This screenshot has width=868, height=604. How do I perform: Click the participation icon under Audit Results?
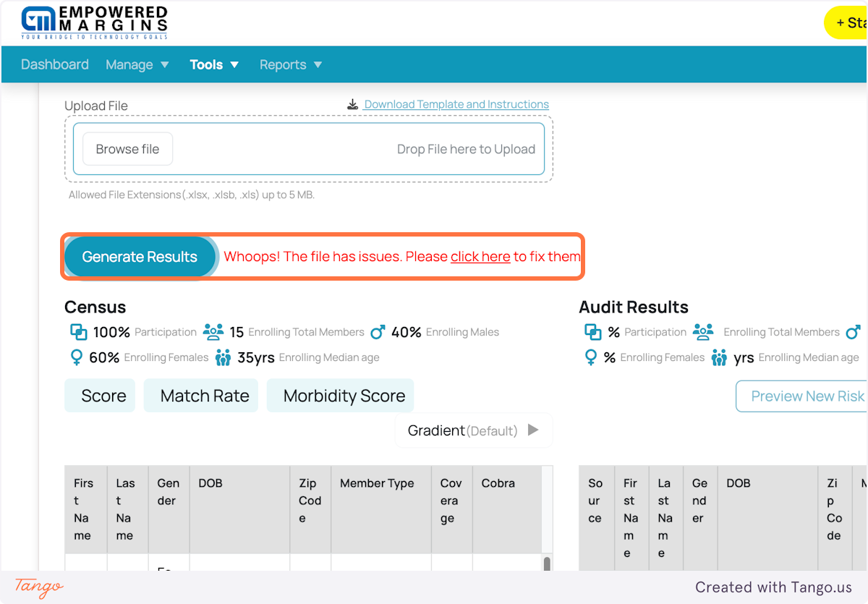tap(595, 331)
